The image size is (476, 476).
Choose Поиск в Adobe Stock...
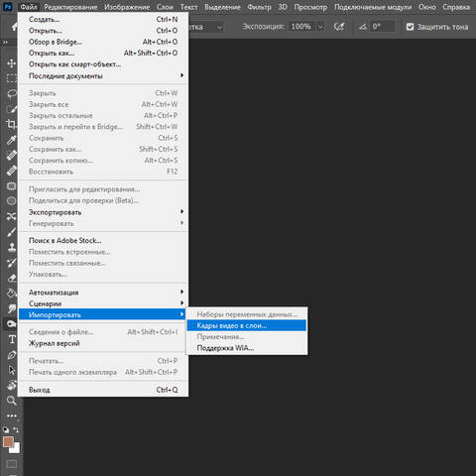tap(103, 240)
